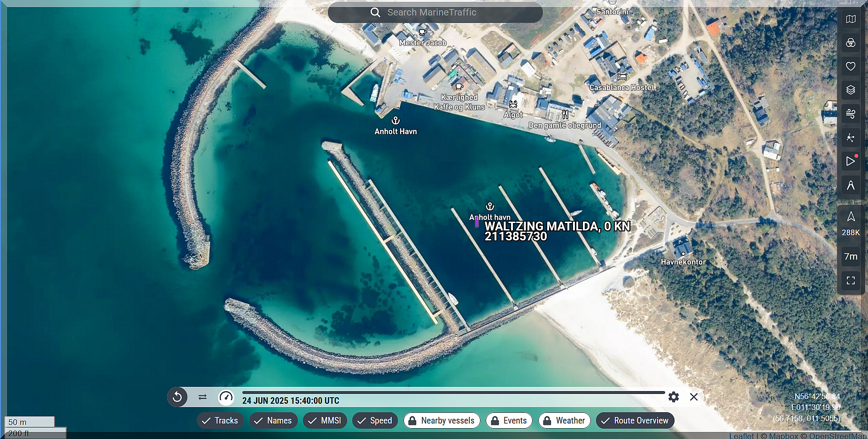This screenshot has height=439, width=868.
Task: Click the playback triangle icon in sidebar
Action: click(851, 161)
